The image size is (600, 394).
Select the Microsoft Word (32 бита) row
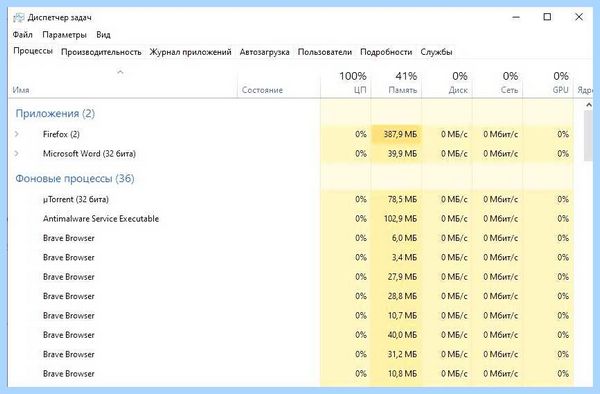pyautogui.click(x=291, y=154)
